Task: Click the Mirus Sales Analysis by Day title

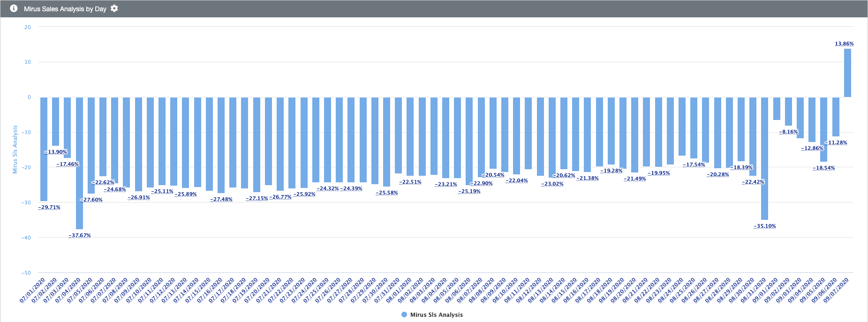Action: (x=65, y=9)
